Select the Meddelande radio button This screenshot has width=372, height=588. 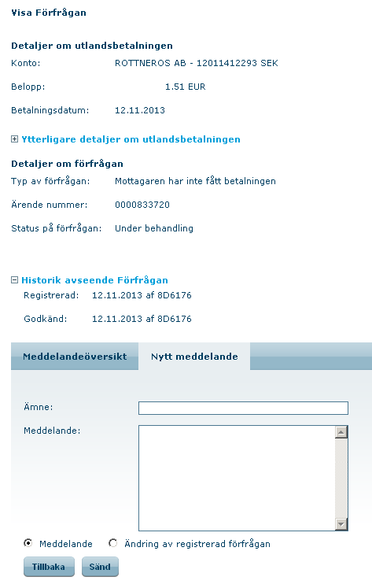pyautogui.click(x=28, y=543)
